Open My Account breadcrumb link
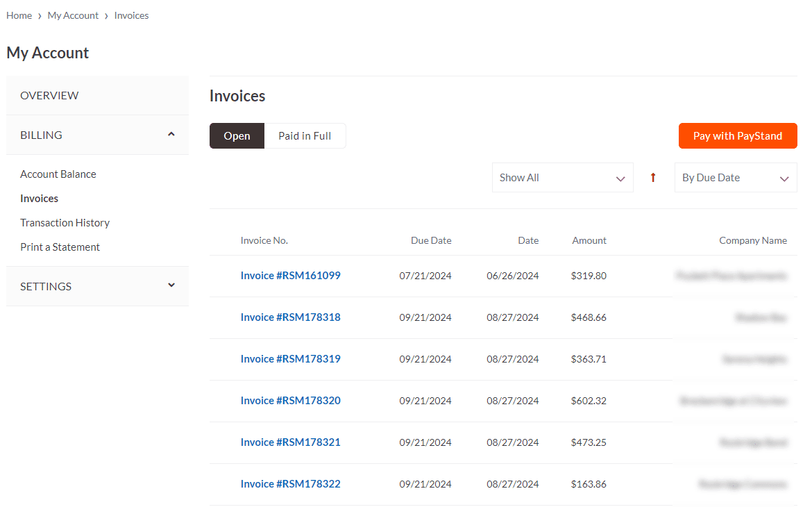This screenshot has height=507, width=812. (73, 15)
